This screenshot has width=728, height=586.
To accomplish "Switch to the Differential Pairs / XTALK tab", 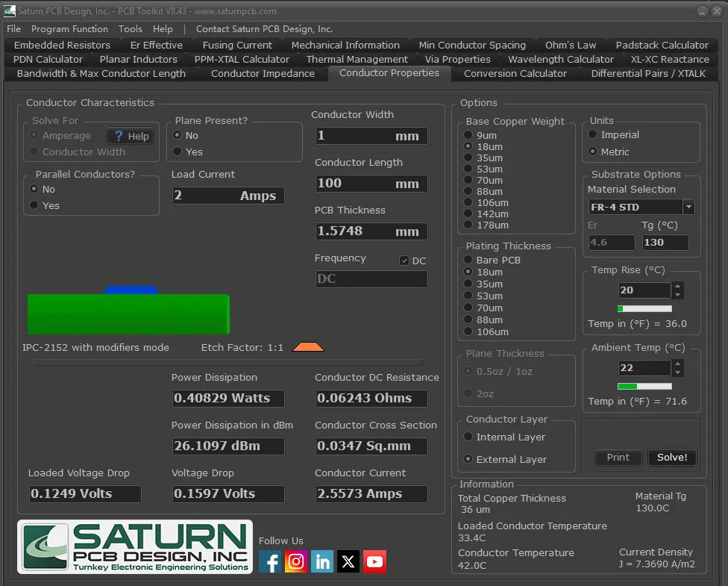I will pos(648,73).
